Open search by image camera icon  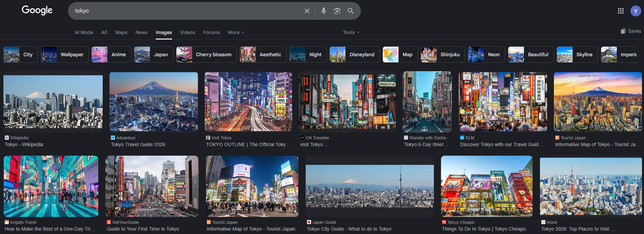[337, 11]
